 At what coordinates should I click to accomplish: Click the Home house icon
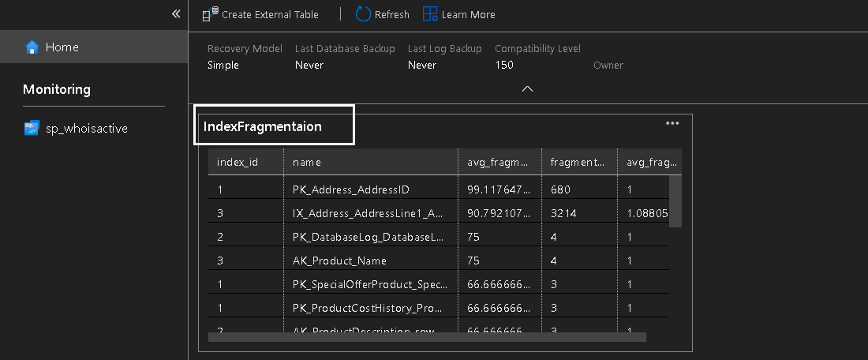32,47
